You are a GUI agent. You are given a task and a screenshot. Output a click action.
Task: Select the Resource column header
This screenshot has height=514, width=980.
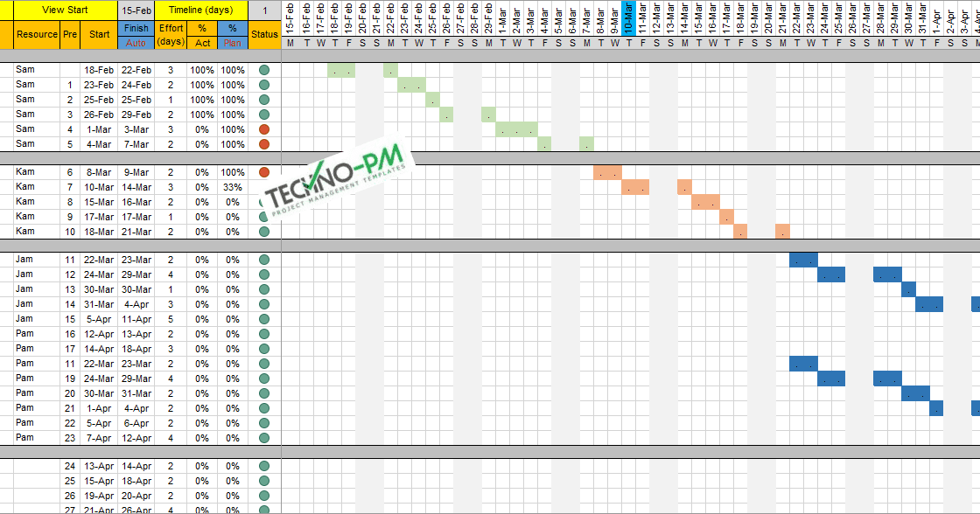click(35, 35)
